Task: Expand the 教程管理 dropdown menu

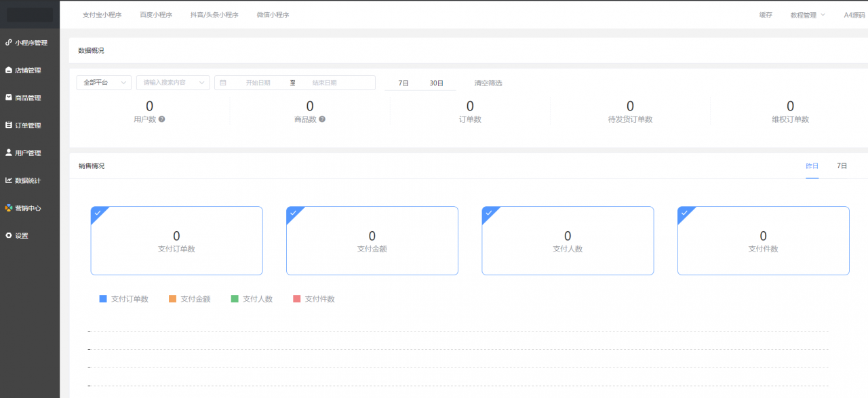Action: coord(808,15)
